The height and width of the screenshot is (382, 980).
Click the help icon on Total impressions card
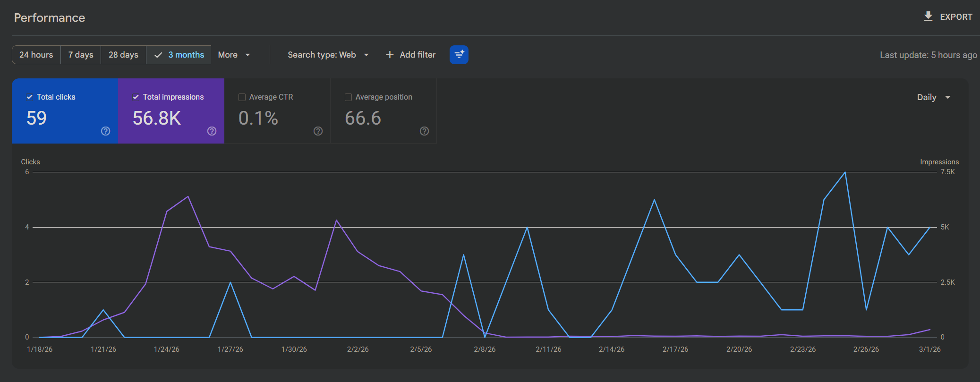point(212,131)
